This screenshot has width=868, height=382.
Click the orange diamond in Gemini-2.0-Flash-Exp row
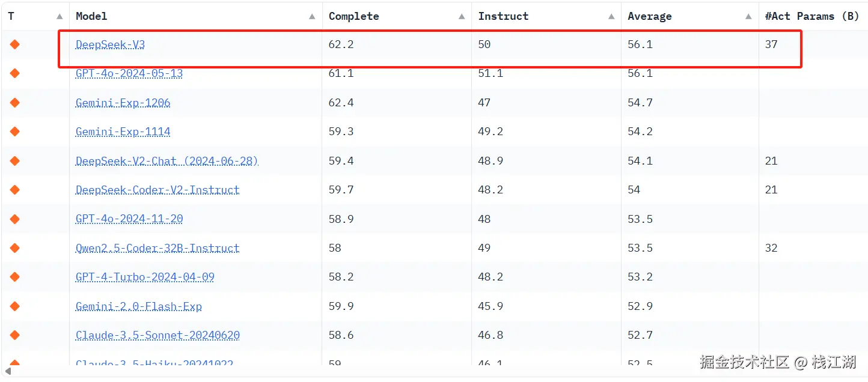pyautogui.click(x=15, y=306)
